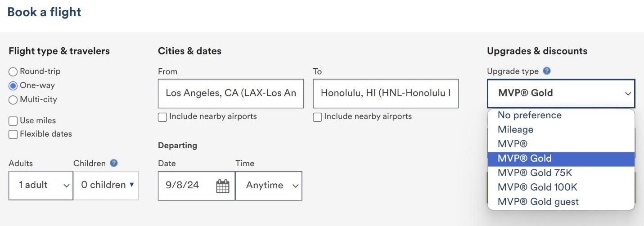Screen dimensions: 644x226
Task: Expand the Children count dropdown
Action: (106, 185)
